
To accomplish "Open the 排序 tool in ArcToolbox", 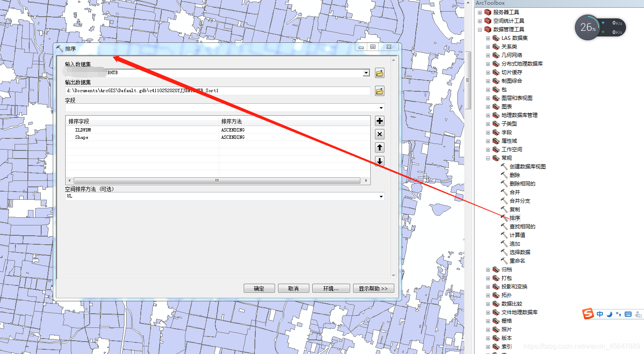I will pyautogui.click(x=514, y=218).
